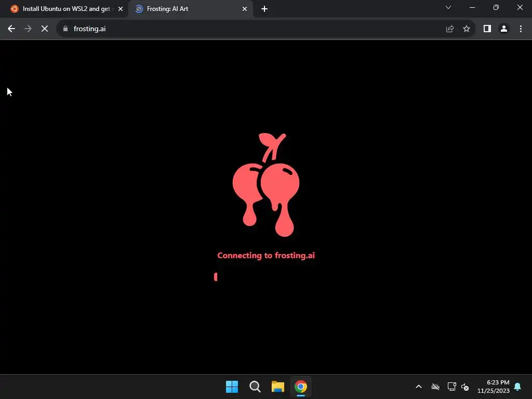
Task: Expand the tab search dropdown
Action: [448, 7]
